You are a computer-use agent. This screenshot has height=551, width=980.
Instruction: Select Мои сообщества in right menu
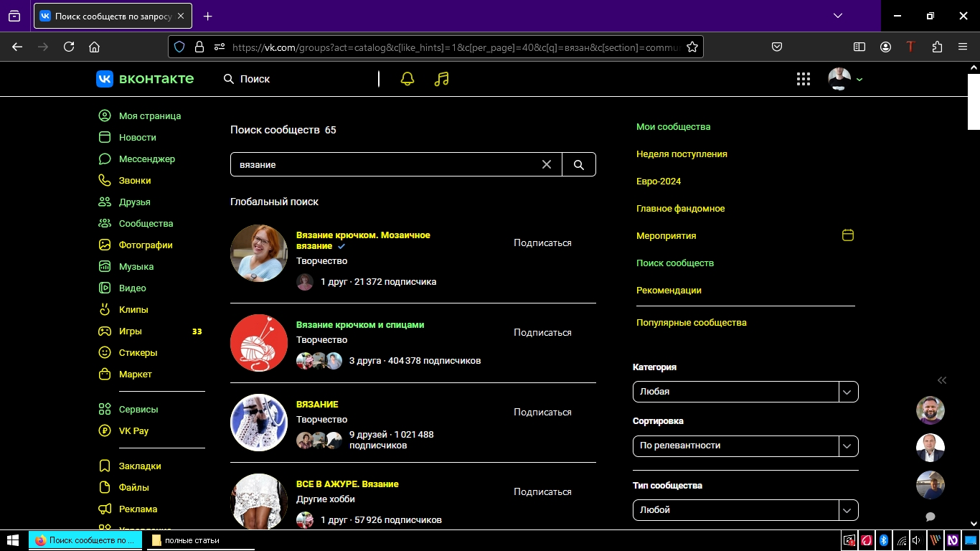673,127
